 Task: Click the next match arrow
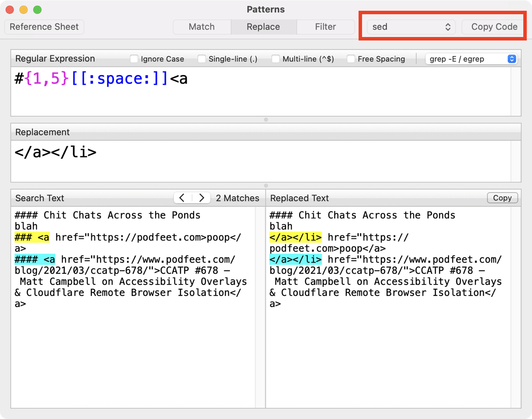(x=202, y=198)
